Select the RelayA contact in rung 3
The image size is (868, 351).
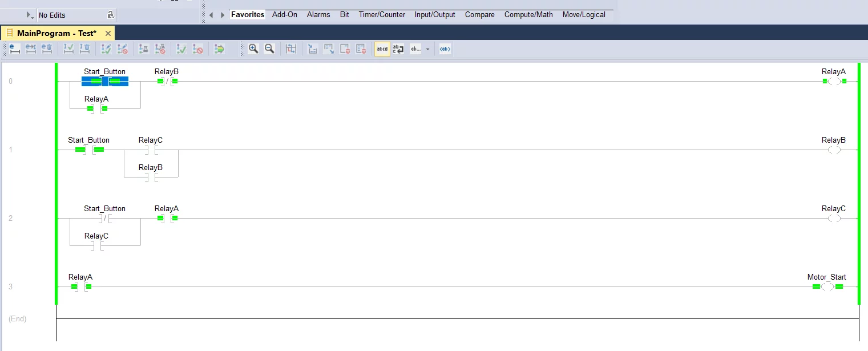pos(81,287)
